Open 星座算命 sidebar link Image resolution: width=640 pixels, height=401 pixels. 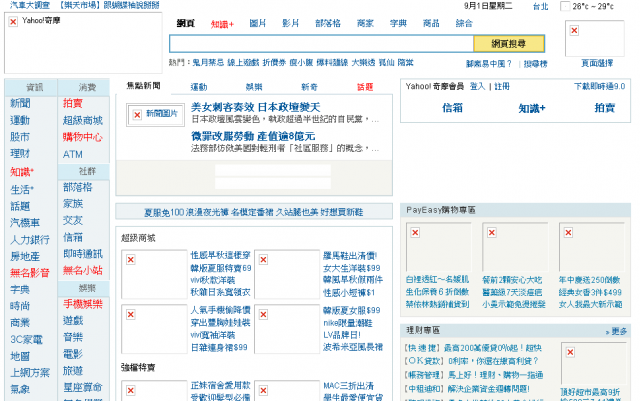[x=83, y=387]
